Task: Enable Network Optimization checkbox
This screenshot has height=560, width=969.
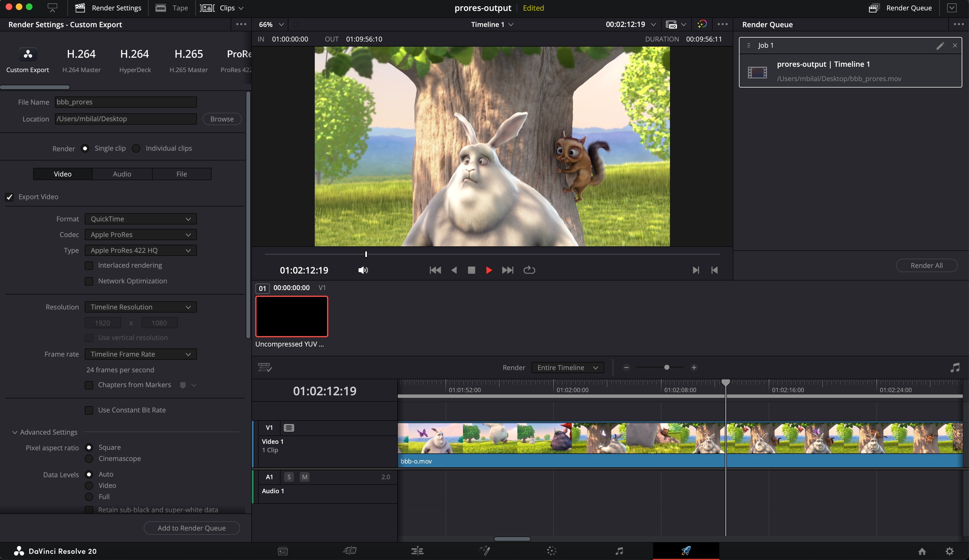Action: tap(89, 281)
